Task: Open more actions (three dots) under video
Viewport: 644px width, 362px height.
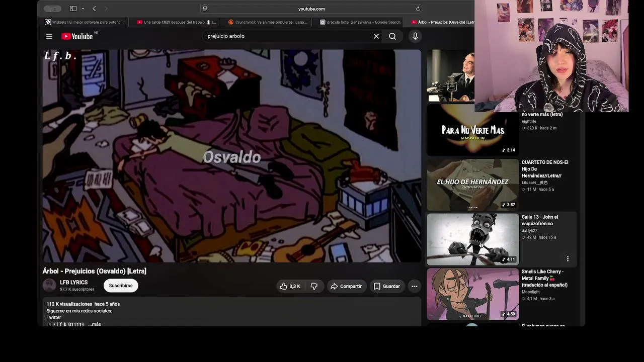Action: [415, 286]
